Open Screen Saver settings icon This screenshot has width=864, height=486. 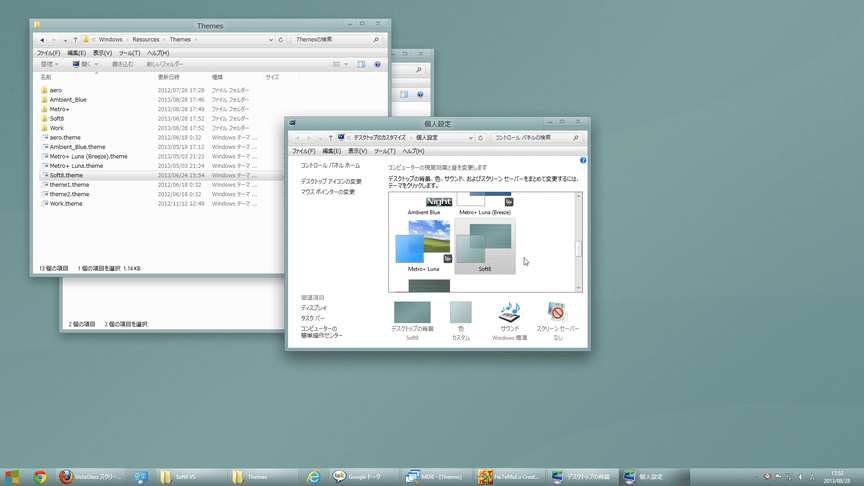558,312
